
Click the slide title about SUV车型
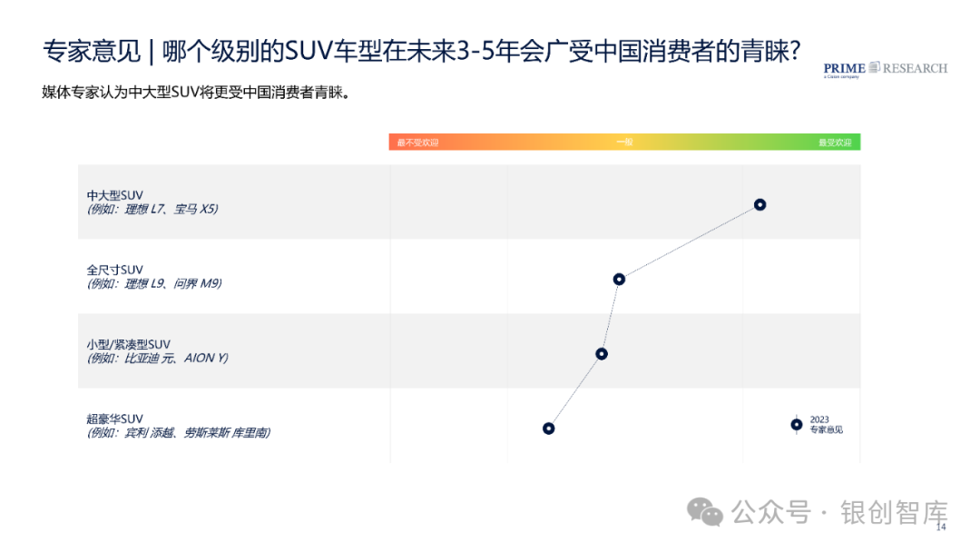click(421, 51)
